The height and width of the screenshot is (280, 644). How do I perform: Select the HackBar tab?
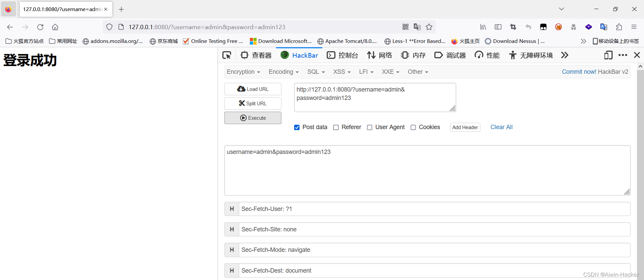click(x=299, y=55)
